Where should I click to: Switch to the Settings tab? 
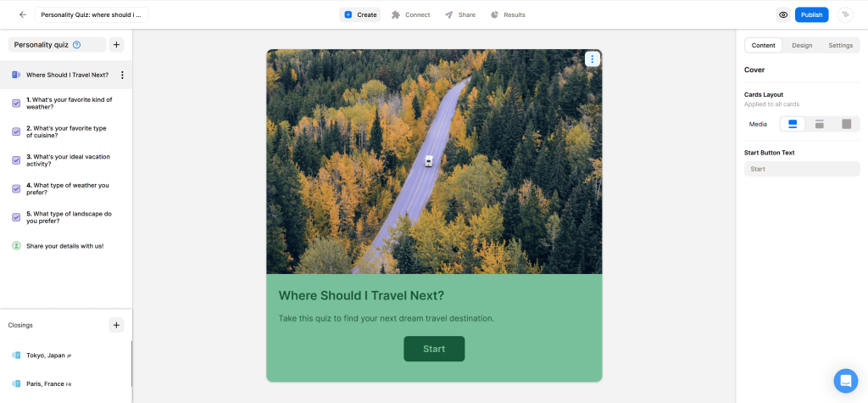840,46
